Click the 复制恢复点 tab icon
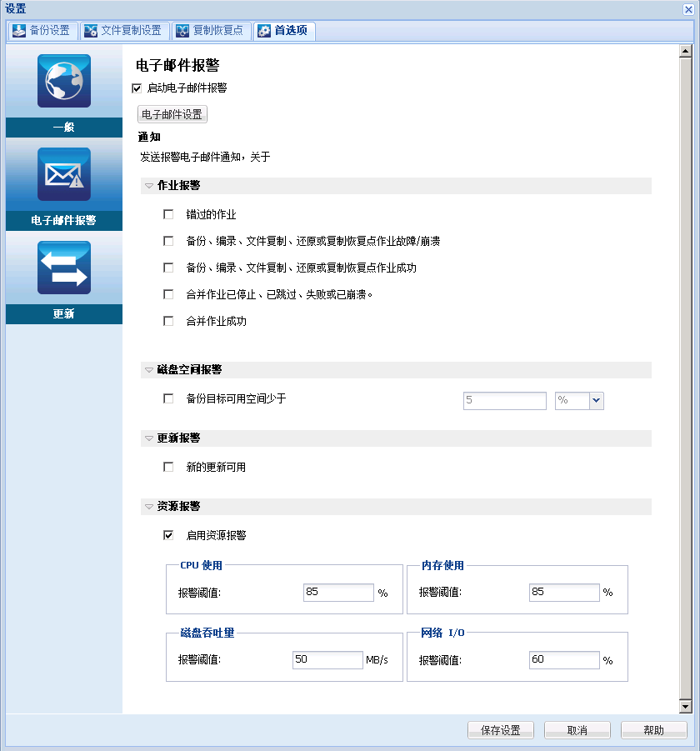This screenshot has width=700, height=751. pos(182,31)
